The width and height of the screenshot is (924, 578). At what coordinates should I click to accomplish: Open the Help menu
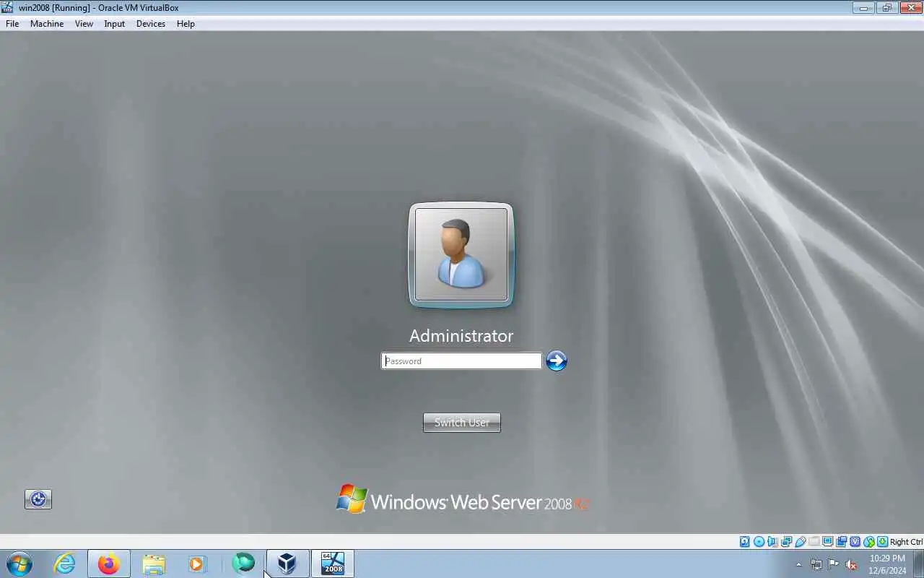pyautogui.click(x=186, y=24)
